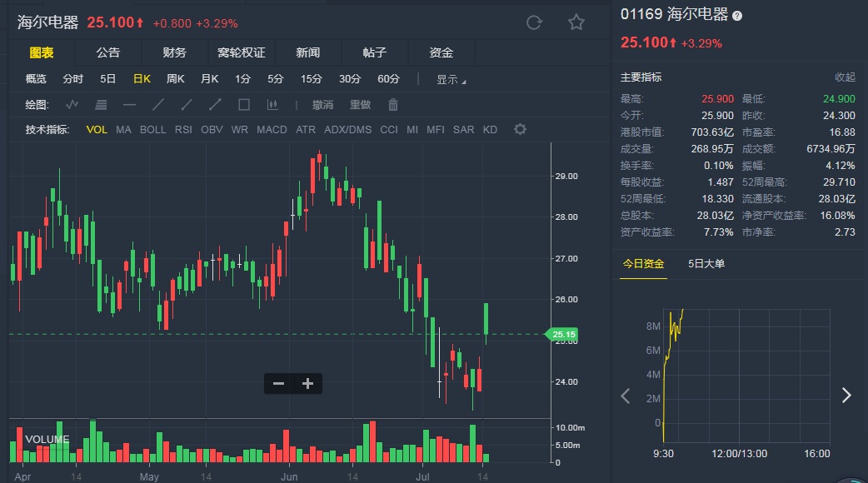This screenshot has height=483, width=868.
Task: Open the 显示 display dropdown
Action: click(451, 79)
